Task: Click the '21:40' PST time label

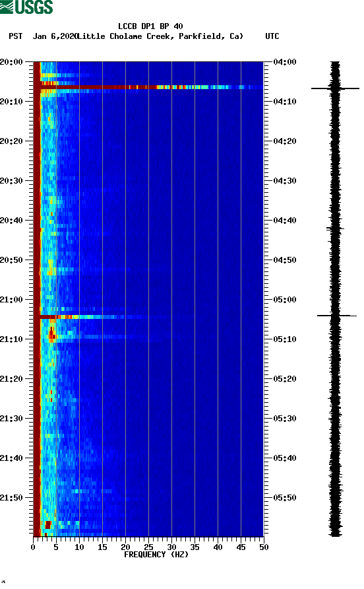Action: [x=11, y=458]
